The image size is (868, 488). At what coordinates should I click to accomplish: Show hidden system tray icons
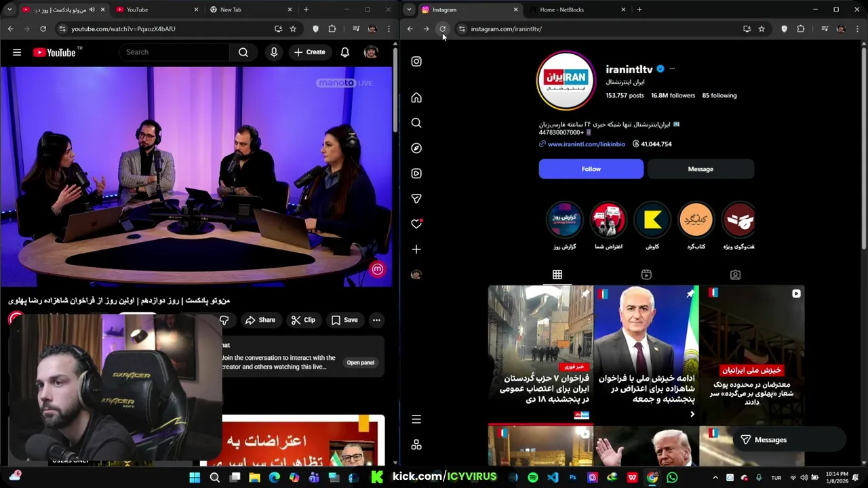click(715, 478)
